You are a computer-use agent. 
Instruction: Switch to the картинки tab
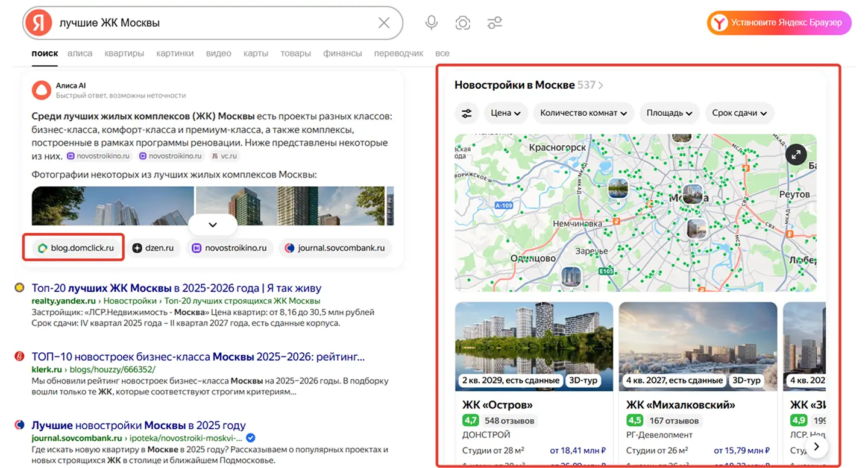[175, 53]
